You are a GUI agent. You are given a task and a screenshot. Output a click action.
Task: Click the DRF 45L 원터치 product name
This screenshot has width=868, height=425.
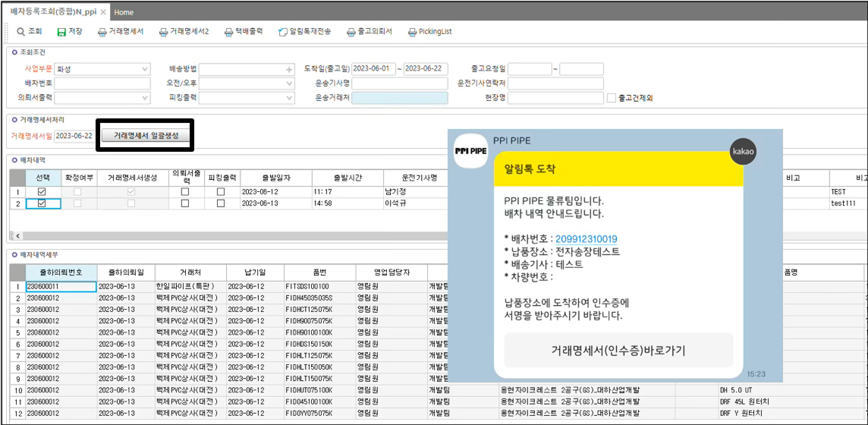pyautogui.click(x=744, y=401)
